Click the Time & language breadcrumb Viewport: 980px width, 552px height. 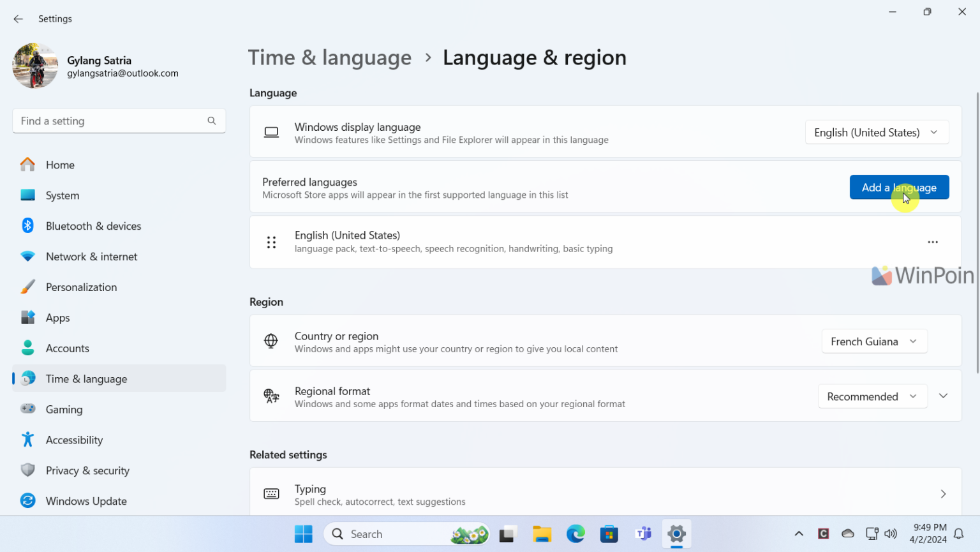[330, 57]
